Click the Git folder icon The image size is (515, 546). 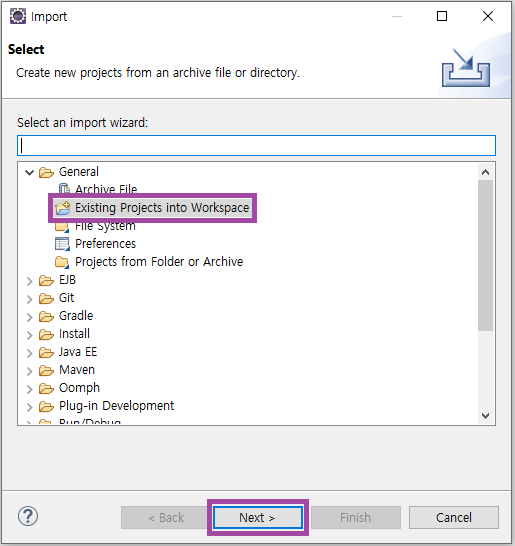pyautogui.click(x=46, y=298)
